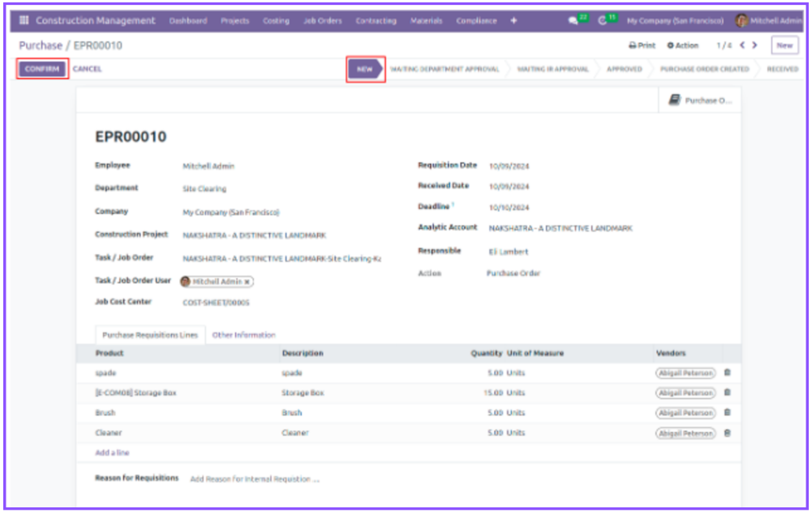Delete the Cleaner line with trash icon

tap(727, 433)
